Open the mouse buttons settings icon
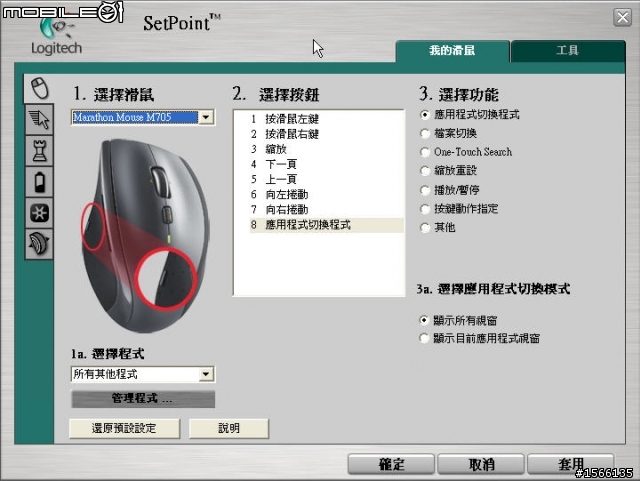This screenshot has height=481, width=640. pyautogui.click(x=39, y=88)
